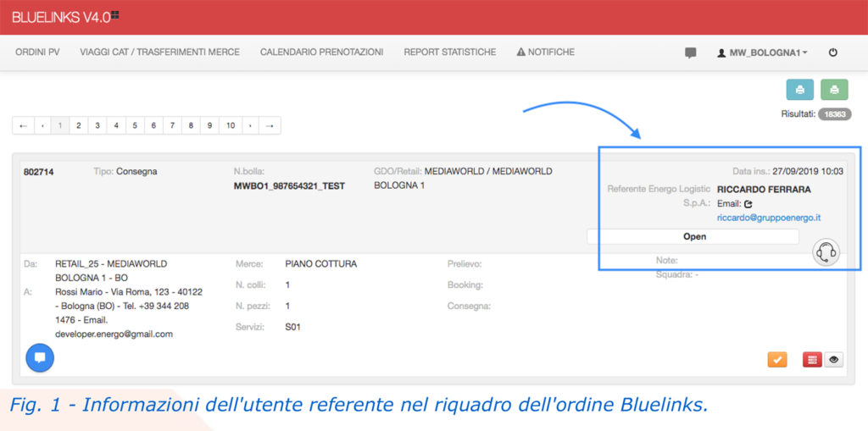
Task: Click the riccardo@gruppoenergo.it email link
Action: (x=768, y=218)
